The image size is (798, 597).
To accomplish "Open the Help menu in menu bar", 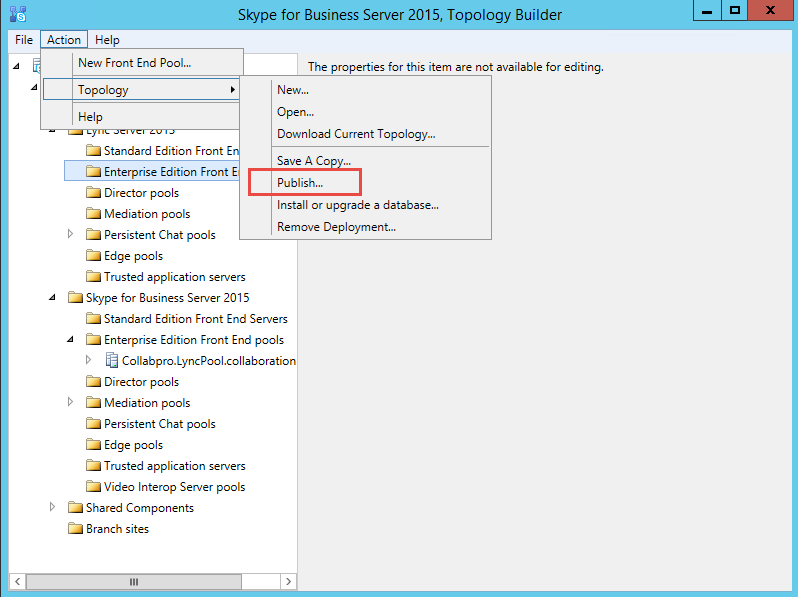I will tap(107, 40).
